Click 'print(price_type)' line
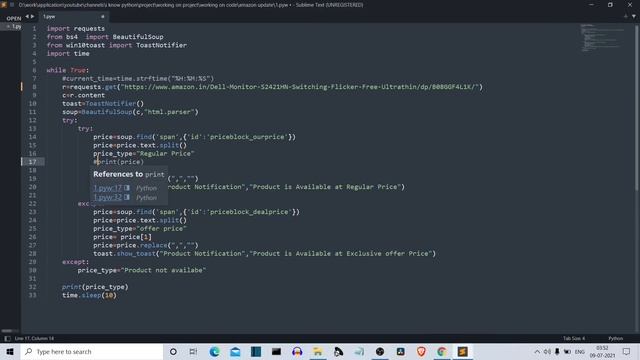Viewport: 640px width, 360px height. click(x=95, y=287)
